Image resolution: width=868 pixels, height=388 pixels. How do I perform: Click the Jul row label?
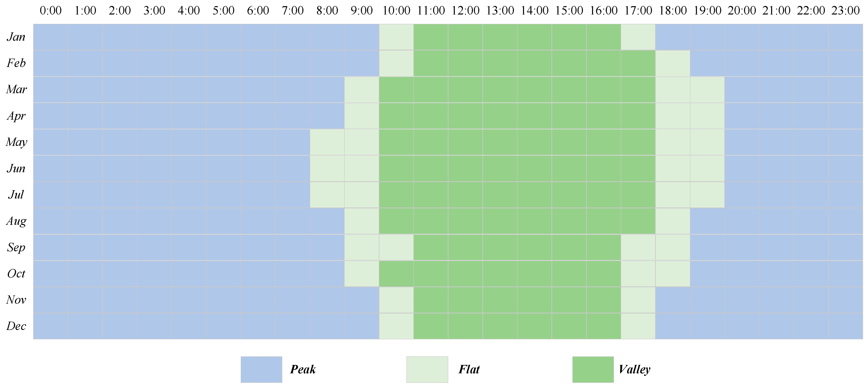[x=16, y=195]
